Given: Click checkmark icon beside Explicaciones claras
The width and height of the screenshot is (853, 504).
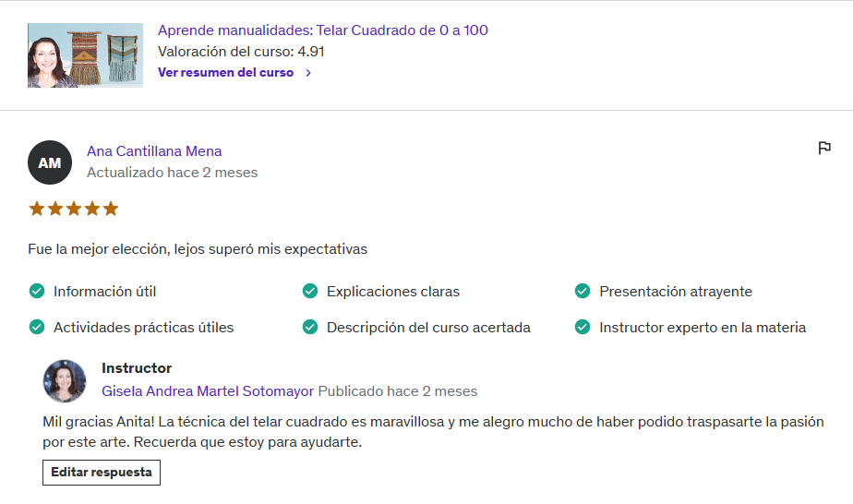Looking at the screenshot, I should 310,292.
